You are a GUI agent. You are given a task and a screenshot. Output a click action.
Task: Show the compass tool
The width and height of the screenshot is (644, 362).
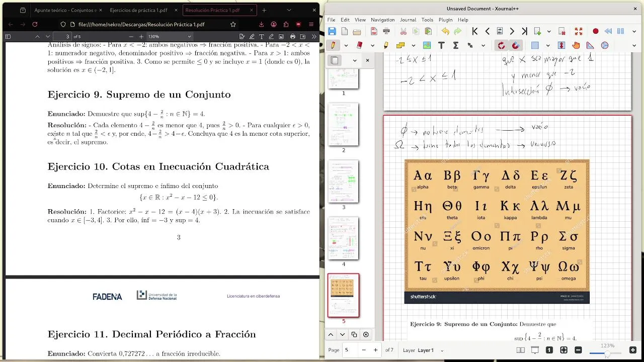pyautogui.click(x=605, y=45)
